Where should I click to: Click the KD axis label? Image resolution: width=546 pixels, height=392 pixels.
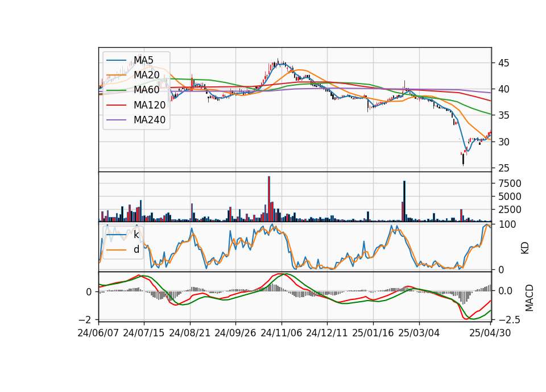(x=525, y=248)
